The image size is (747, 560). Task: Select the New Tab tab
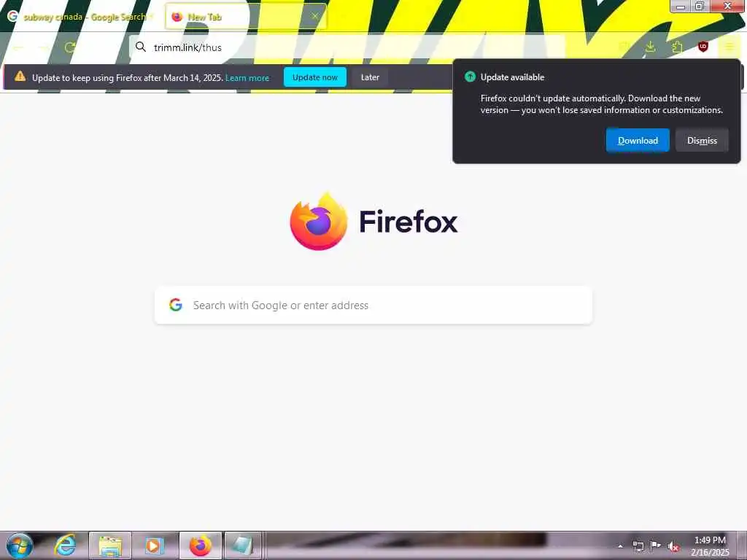click(x=245, y=17)
